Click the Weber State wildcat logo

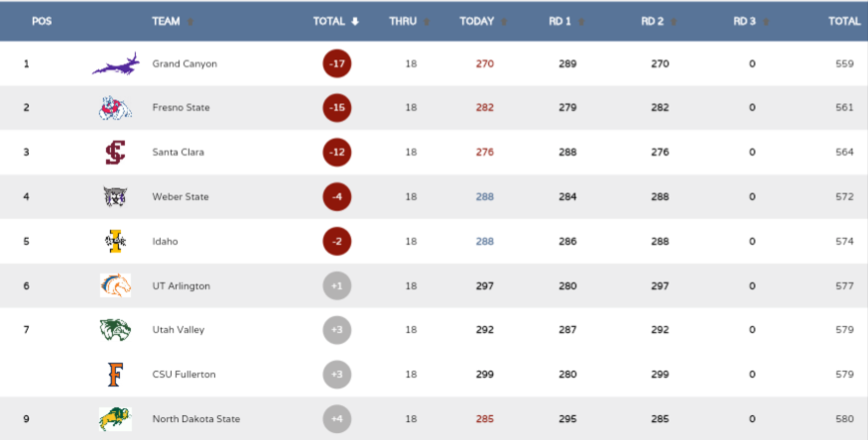click(x=115, y=197)
